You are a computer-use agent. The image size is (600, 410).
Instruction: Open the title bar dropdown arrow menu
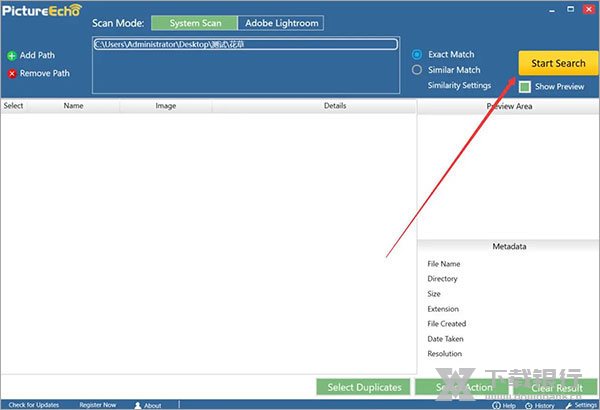549,7
